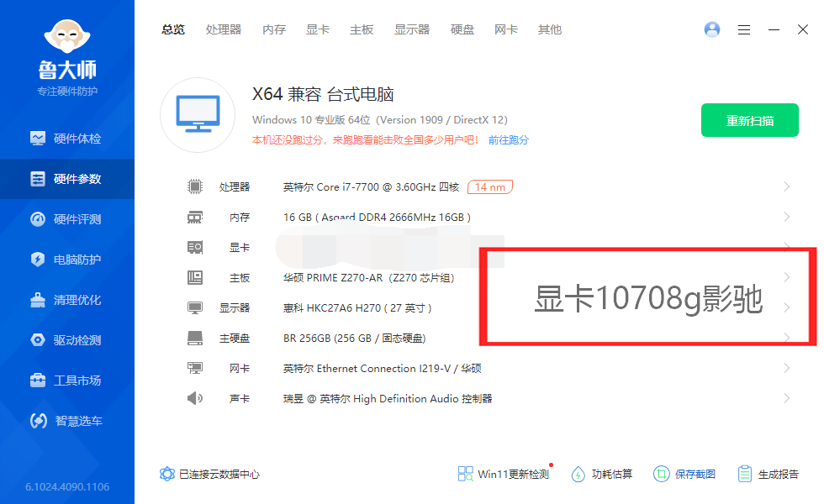Switch to the 硬盘 tab

462,30
